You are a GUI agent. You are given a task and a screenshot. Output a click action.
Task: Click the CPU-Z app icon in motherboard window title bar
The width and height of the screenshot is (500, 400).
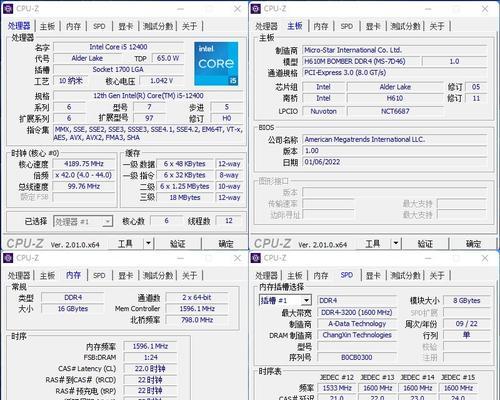coord(256,8)
